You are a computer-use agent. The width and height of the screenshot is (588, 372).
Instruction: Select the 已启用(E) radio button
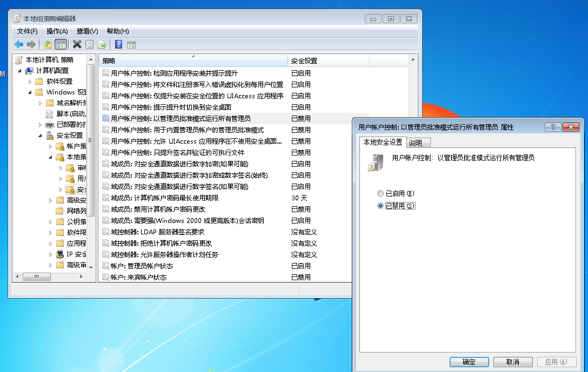[380, 193]
